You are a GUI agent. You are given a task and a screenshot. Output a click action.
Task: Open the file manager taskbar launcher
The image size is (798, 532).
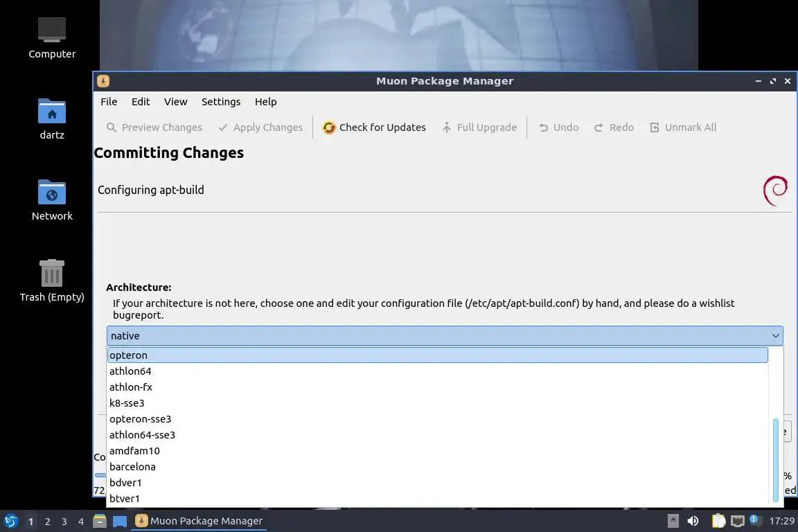point(100,521)
